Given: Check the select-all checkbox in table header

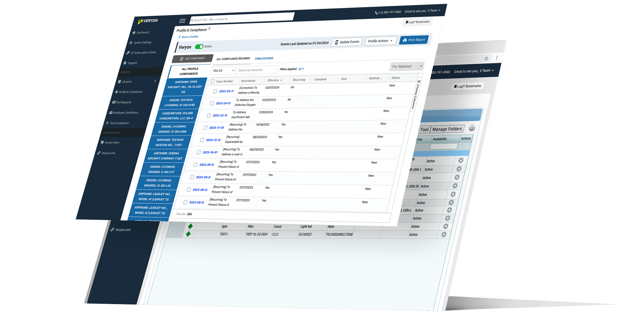Looking at the screenshot, I should [213, 82].
